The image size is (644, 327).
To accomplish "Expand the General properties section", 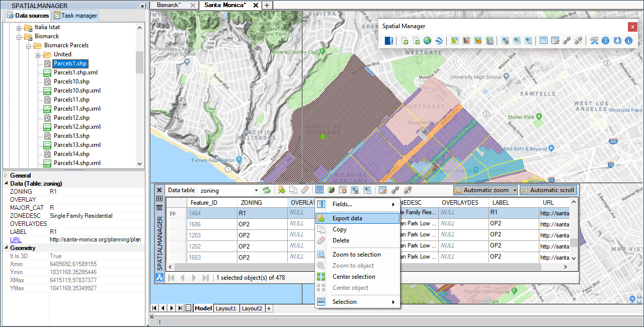I will (x=6, y=176).
